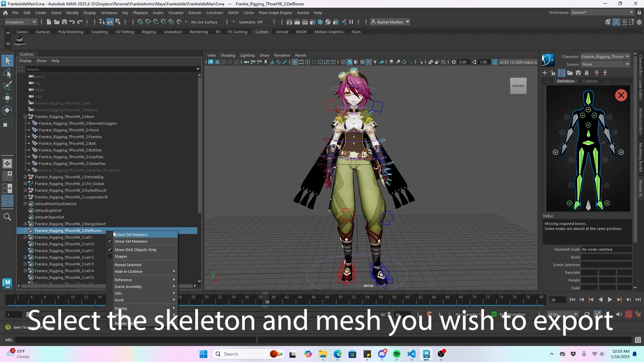644x362 pixels.
Task: Choose Select Set Members from context menu
Action: pyautogui.click(x=145, y=235)
